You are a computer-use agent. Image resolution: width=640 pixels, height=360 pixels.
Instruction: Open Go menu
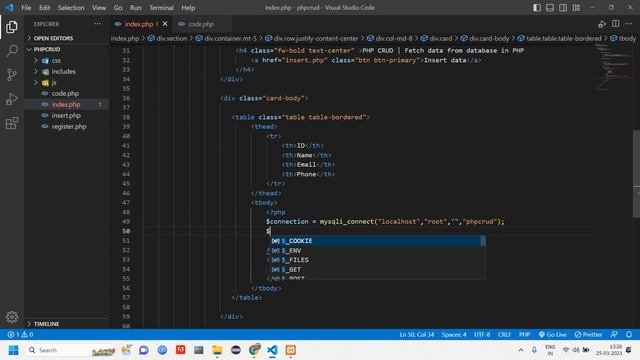tap(118, 8)
